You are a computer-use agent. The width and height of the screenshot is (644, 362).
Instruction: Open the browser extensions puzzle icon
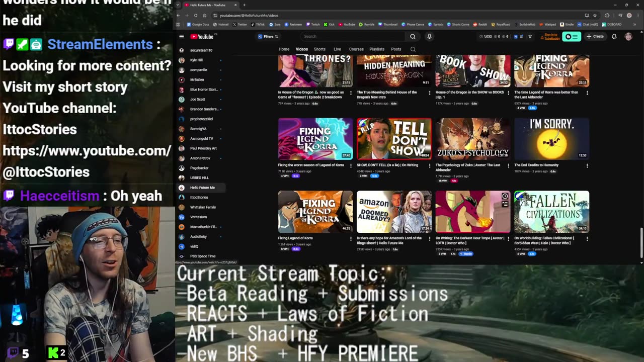(x=607, y=16)
